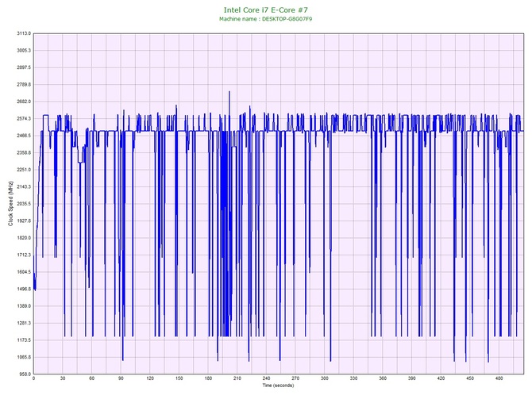Screen dimensions: 532x399
Task: Click the 420 seconds time axis label
Action: pos(441,378)
